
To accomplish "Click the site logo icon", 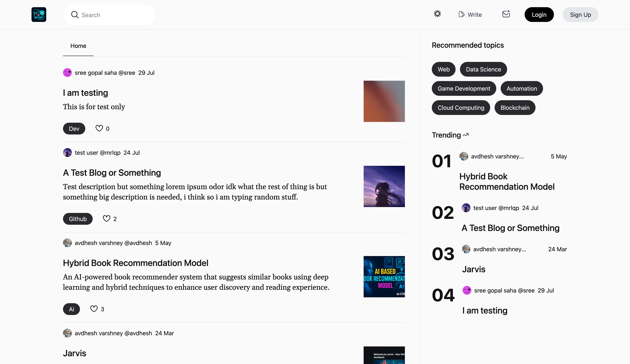I will click(x=39, y=15).
